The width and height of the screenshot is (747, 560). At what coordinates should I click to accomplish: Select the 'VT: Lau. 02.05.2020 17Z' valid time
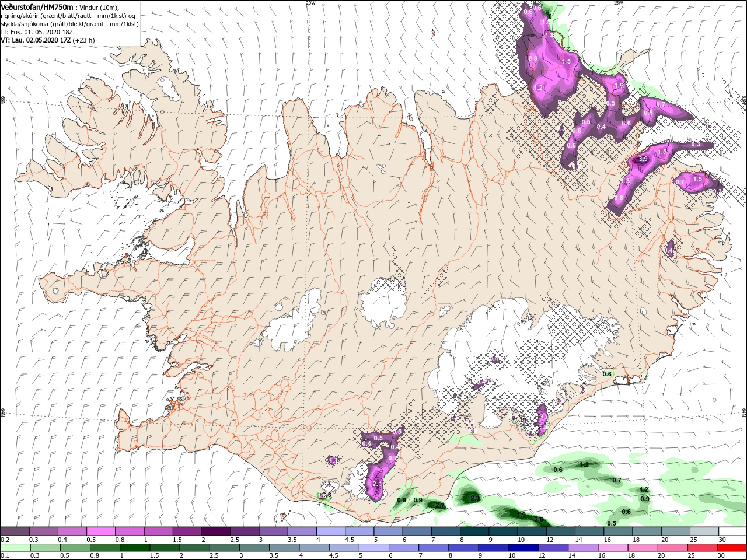[36, 40]
